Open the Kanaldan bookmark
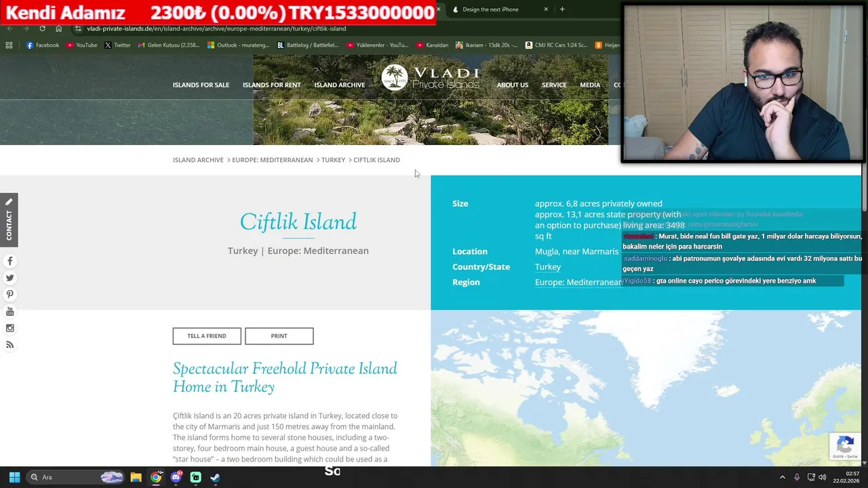The image size is (868, 488). tap(432, 45)
